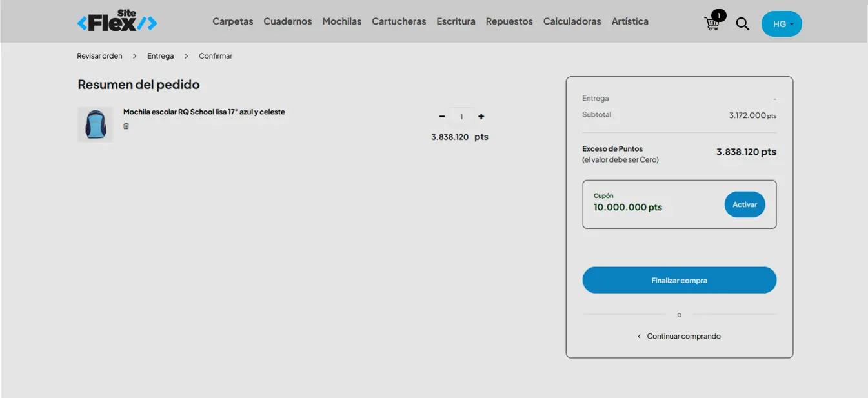Activate the 10.000.000 pts coupon
This screenshot has width=868, height=398.
[x=744, y=204]
